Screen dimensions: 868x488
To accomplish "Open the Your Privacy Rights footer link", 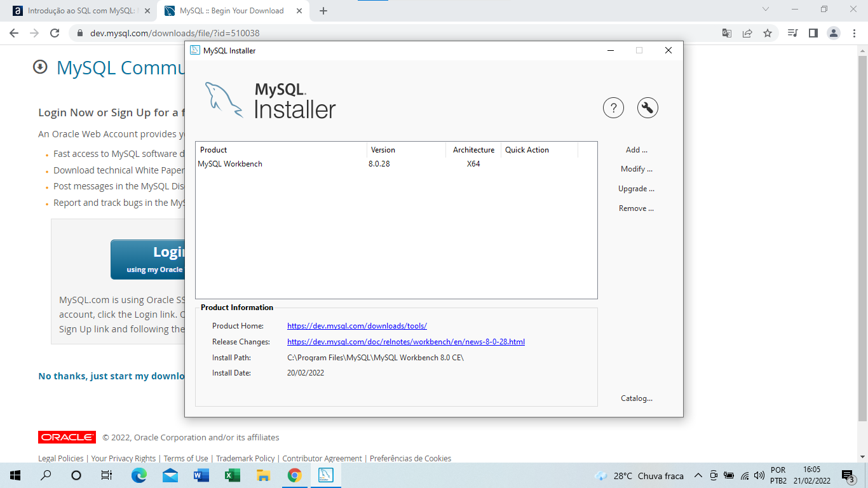I will point(123,458).
